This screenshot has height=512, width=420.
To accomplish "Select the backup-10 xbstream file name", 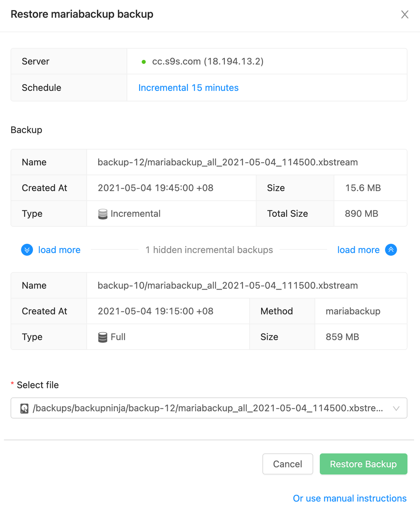I will pos(227,285).
